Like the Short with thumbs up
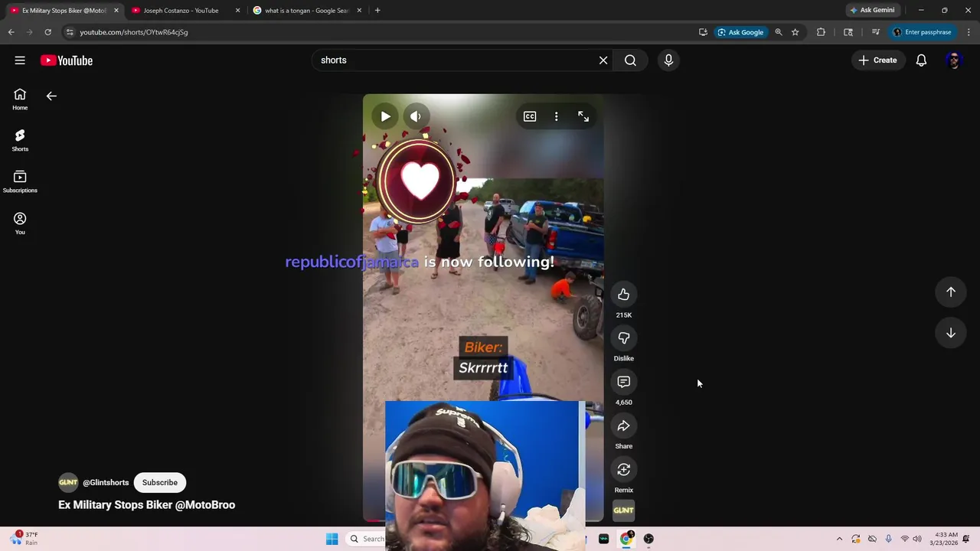This screenshot has height=551, width=980. pos(624,295)
